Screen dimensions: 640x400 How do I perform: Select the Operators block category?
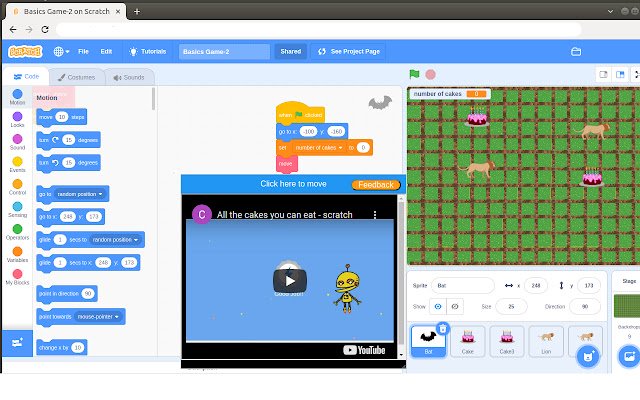point(17,232)
